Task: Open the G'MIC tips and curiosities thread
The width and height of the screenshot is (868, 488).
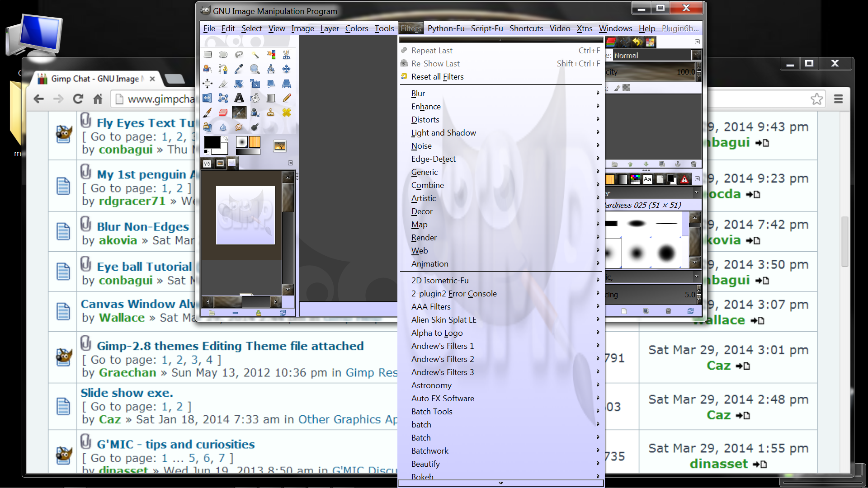Action: pyautogui.click(x=176, y=444)
